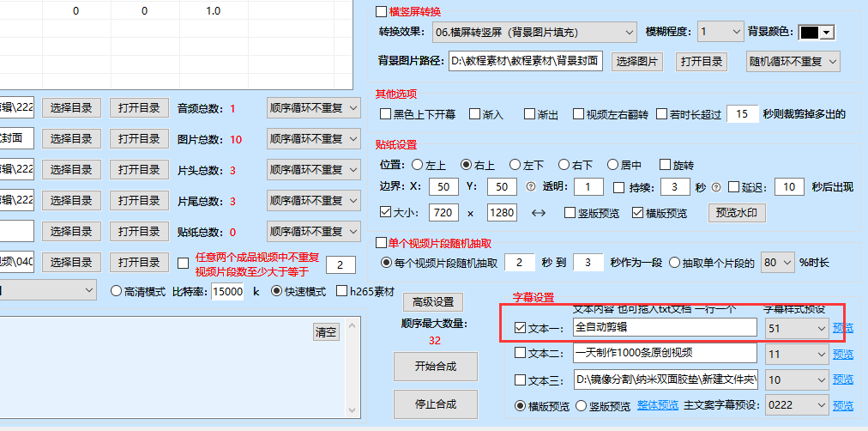This screenshot has height=431, width=868.
Task: Open 主文案字幕预设 dropdown 0222
Action: [797, 405]
